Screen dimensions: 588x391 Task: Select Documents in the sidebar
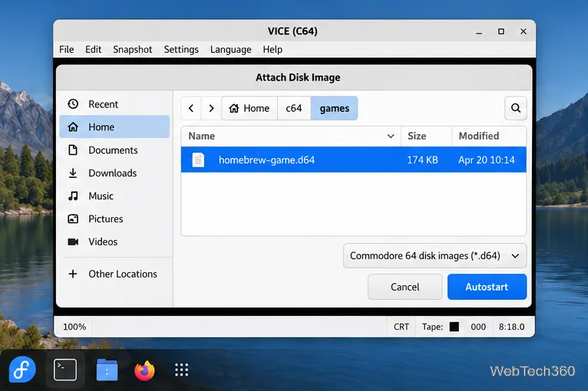(114, 149)
